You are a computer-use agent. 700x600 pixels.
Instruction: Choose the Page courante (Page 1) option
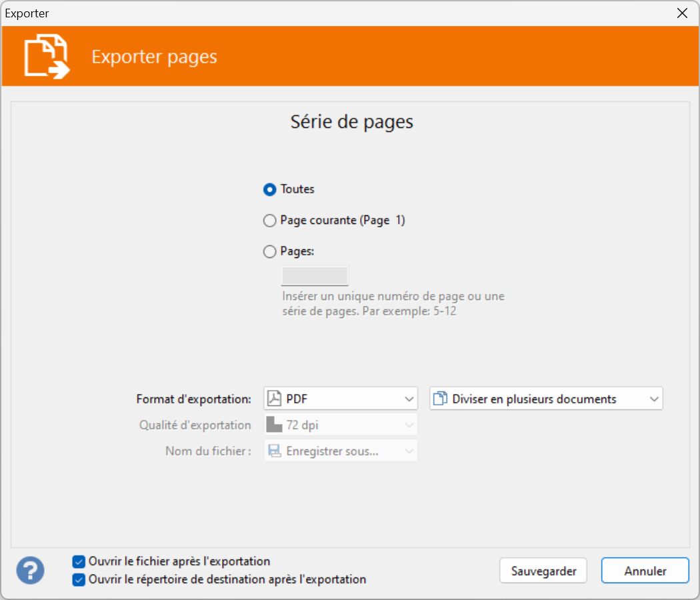pos(269,221)
